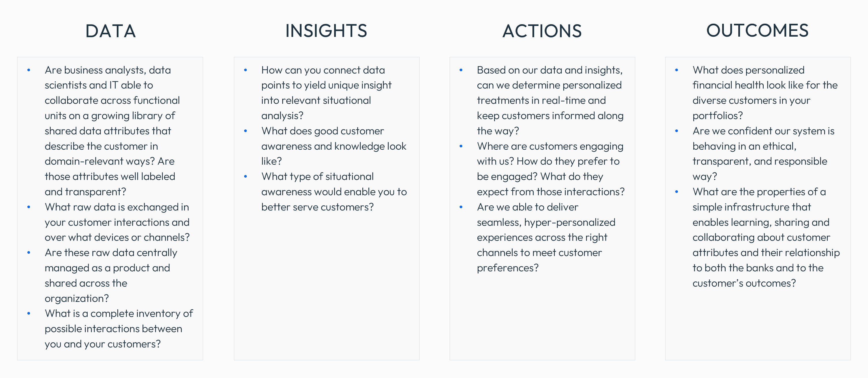Click the complete inventory of interactions question
Screen dimensions: 868x378
coord(118,328)
